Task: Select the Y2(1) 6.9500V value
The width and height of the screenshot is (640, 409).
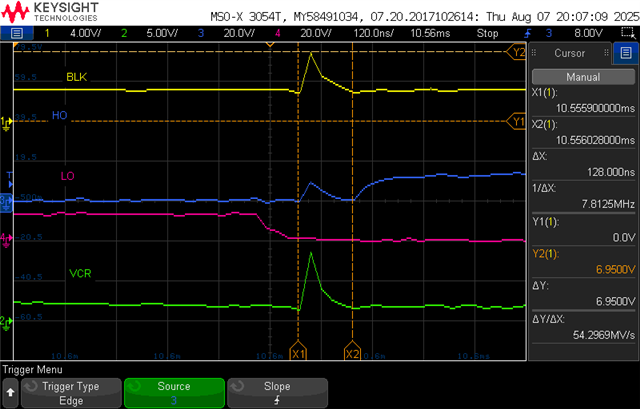Action: [615, 269]
